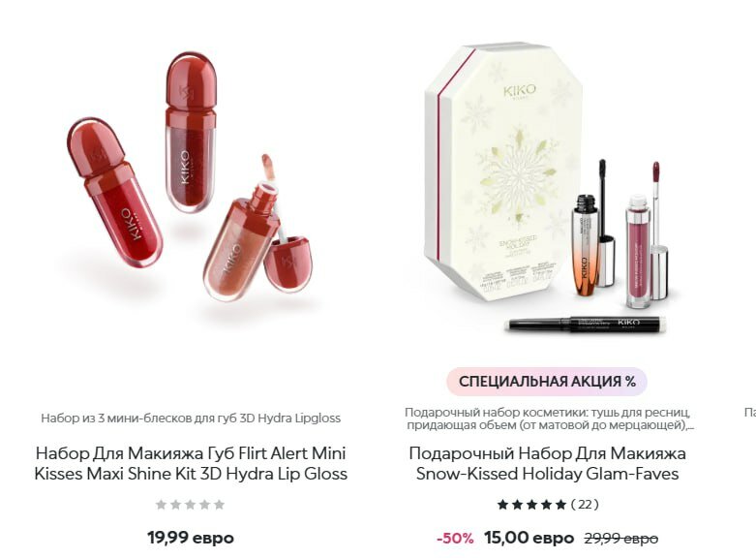Click the 3D Hydra Lipgloss mini set description
Image resolution: width=756 pixels, height=558 pixels.
click(x=191, y=418)
